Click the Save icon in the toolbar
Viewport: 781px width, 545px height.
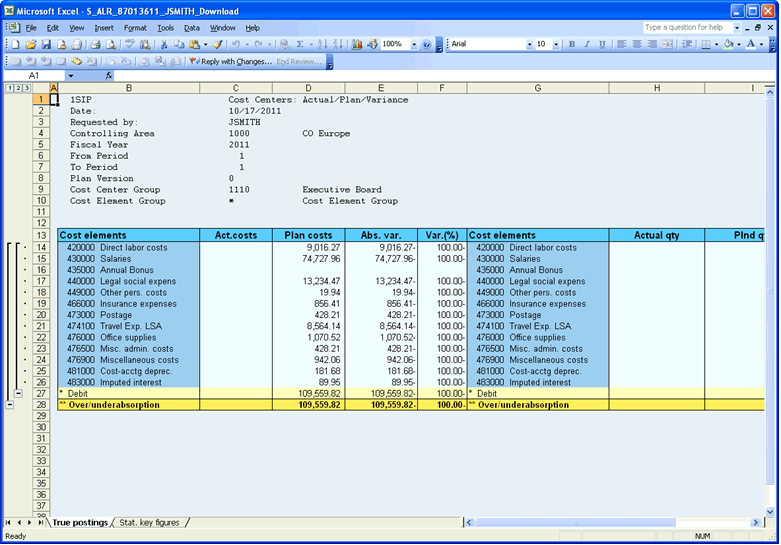(x=46, y=45)
